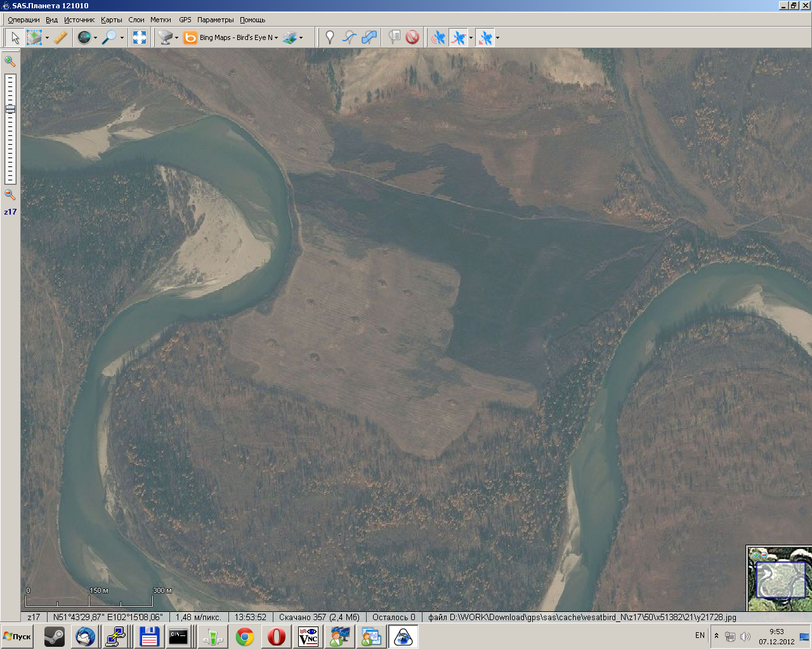Select the add path tool
Viewport: 812px width, 650px height.
(x=349, y=37)
